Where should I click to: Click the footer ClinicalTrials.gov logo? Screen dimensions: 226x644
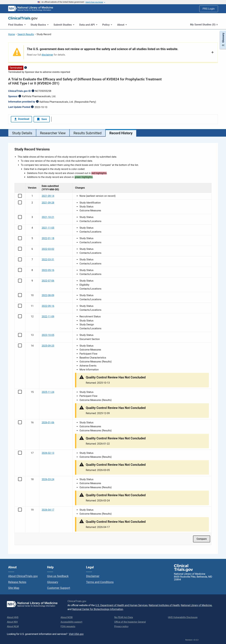pos(183,568)
